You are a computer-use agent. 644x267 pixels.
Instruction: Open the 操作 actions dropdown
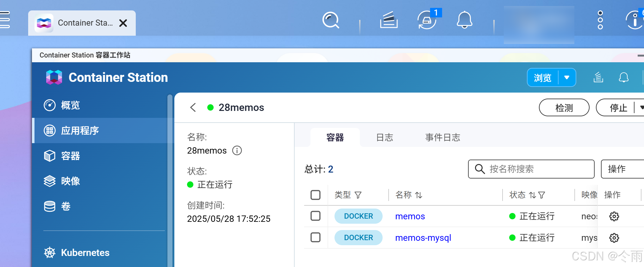pos(622,169)
